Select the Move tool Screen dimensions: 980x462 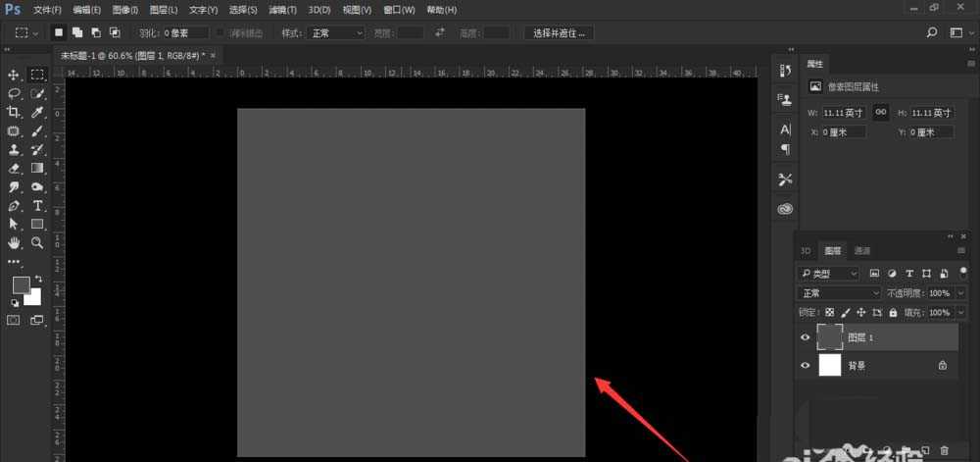[15, 75]
